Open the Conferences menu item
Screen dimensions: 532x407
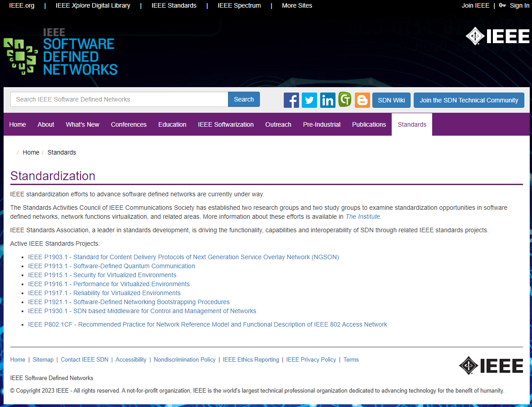click(129, 124)
